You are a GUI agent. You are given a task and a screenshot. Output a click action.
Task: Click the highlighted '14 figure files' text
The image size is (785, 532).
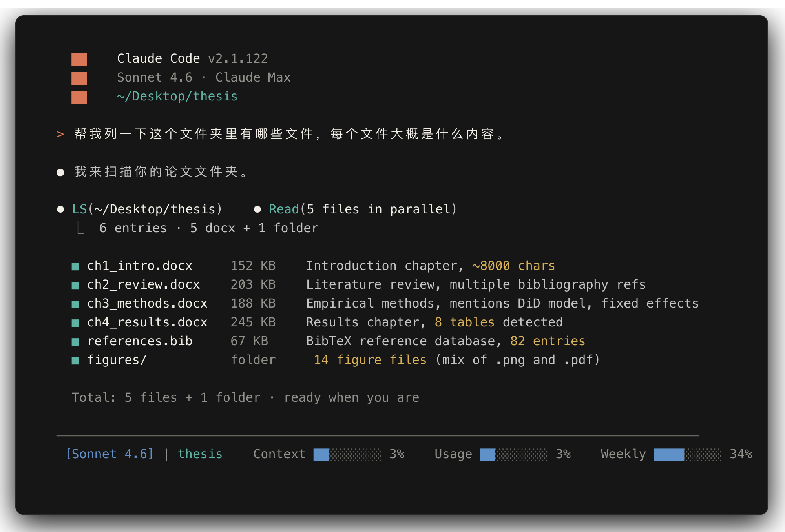click(370, 360)
